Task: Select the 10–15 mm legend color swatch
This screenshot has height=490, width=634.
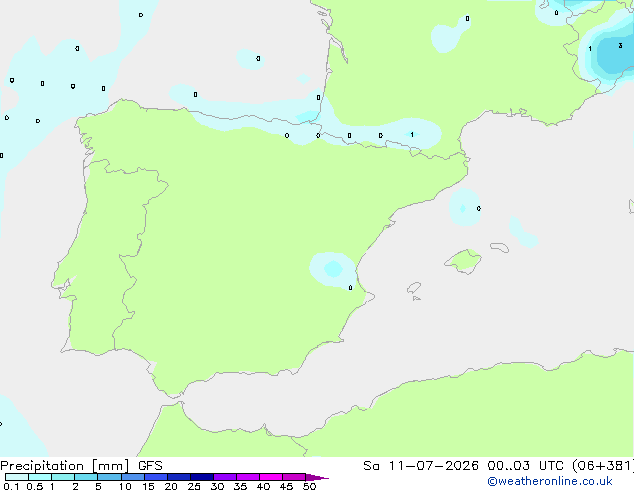Action: coord(132,477)
